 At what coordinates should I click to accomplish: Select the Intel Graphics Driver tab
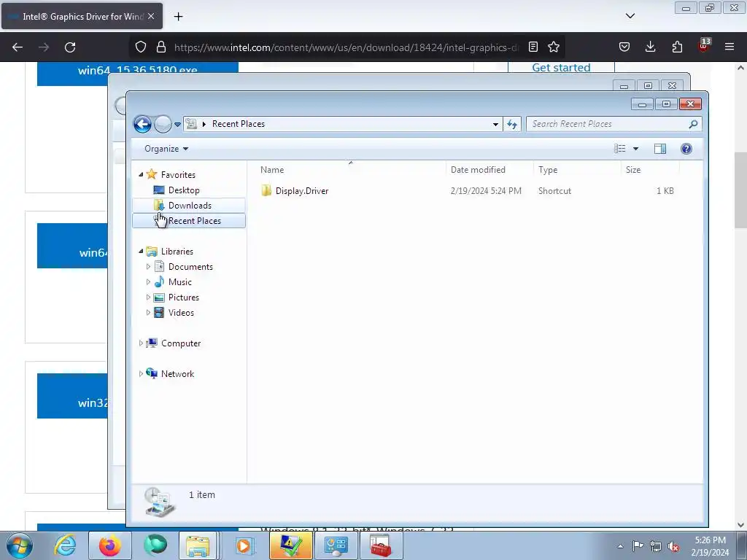(x=82, y=16)
